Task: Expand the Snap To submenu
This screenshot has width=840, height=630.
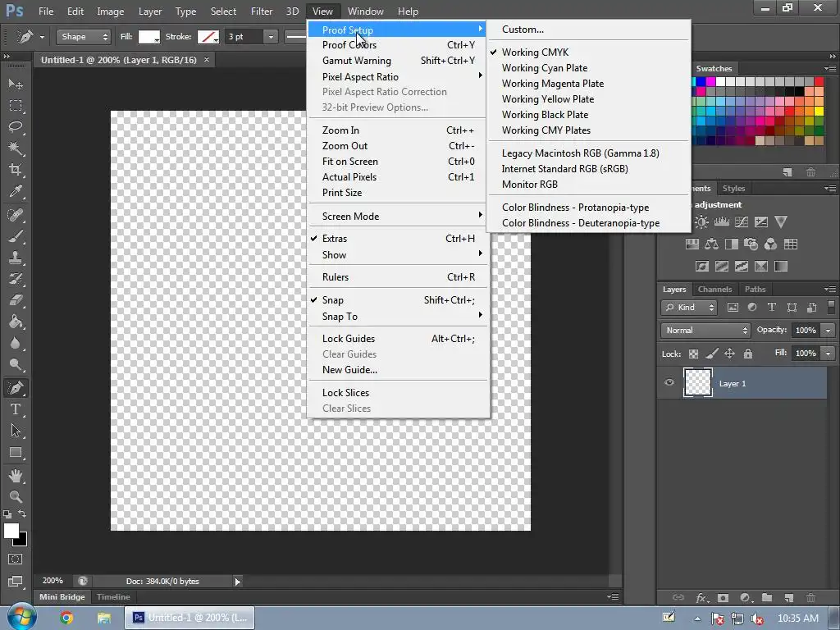Action: click(398, 317)
